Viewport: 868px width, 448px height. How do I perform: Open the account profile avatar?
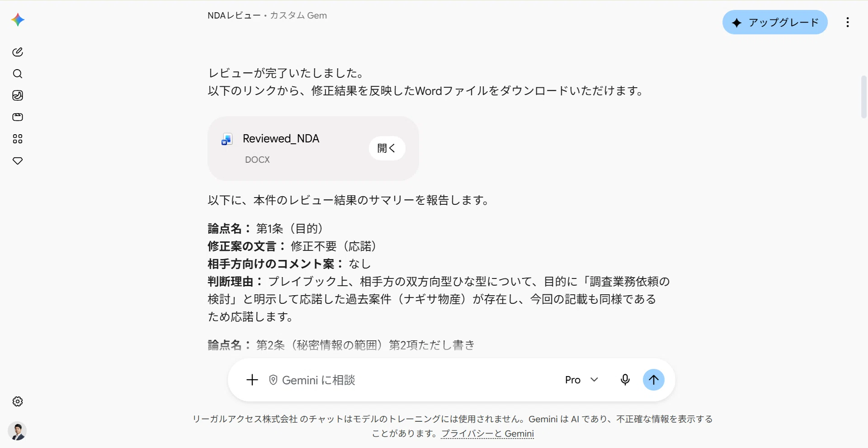click(x=18, y=431)
